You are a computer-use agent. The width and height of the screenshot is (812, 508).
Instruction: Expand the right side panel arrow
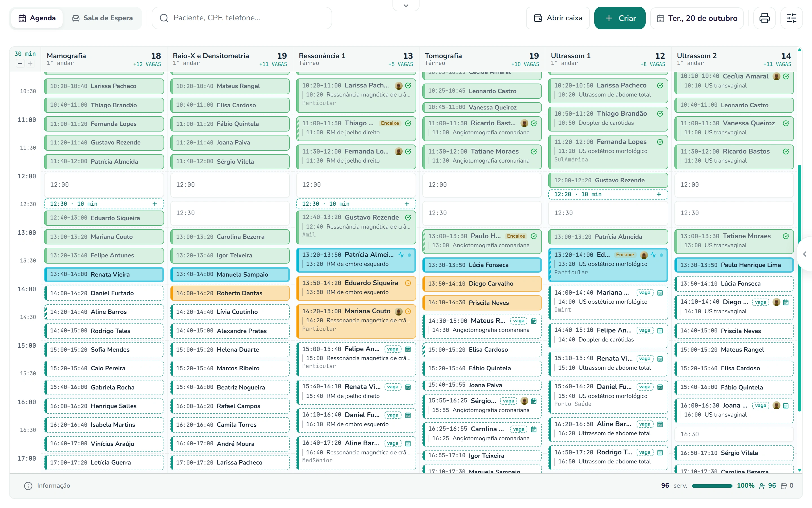click(x=805, y=254)
